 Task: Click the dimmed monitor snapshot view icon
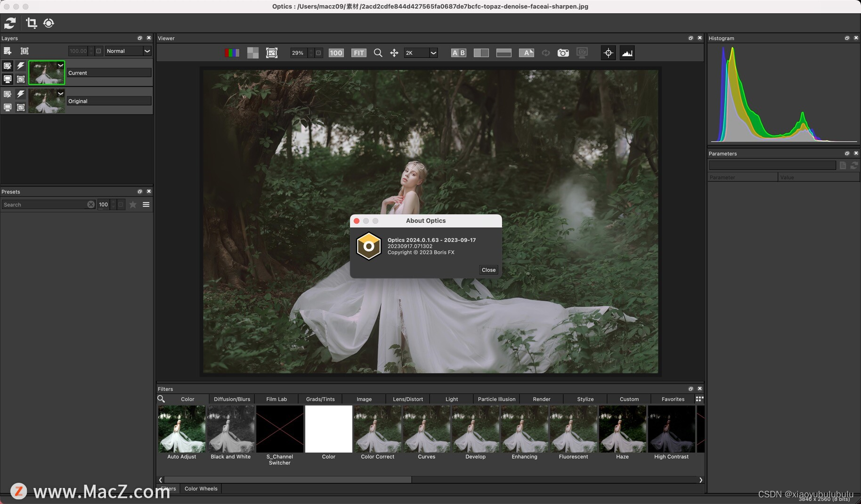pos(582,53)
